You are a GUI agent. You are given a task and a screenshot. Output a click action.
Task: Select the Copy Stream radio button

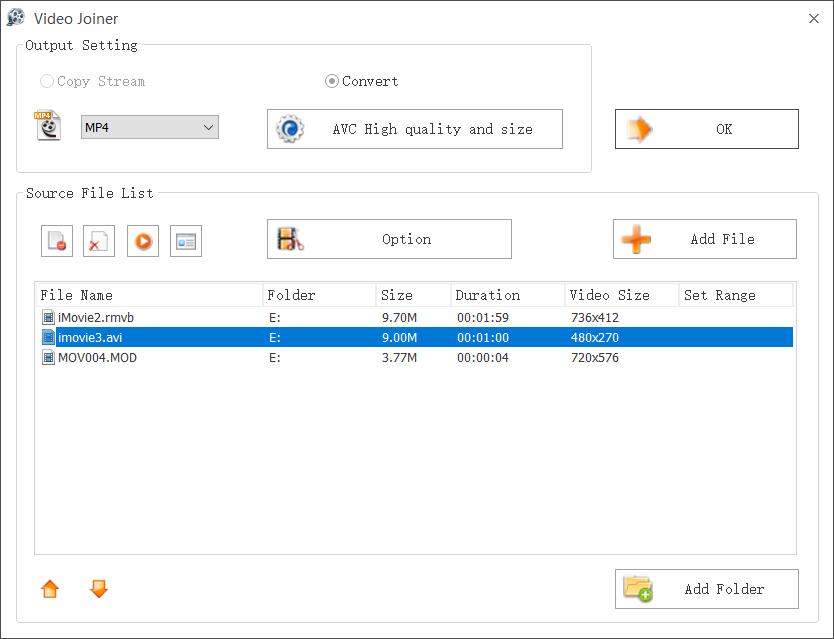47,82
